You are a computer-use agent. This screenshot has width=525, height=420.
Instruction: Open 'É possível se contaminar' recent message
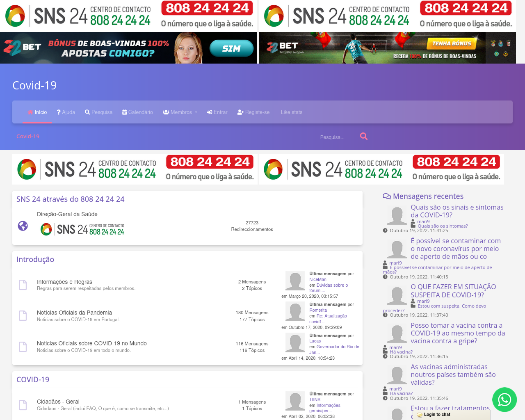click(456, 249)
